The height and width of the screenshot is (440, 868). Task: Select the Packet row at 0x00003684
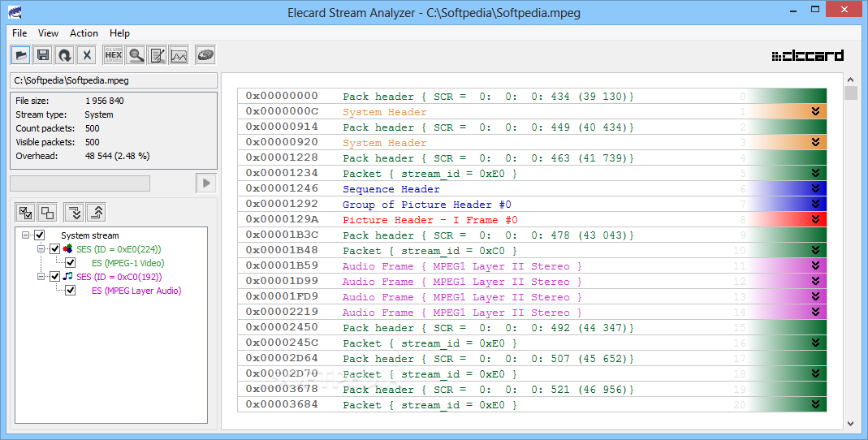tap(532, 405)
